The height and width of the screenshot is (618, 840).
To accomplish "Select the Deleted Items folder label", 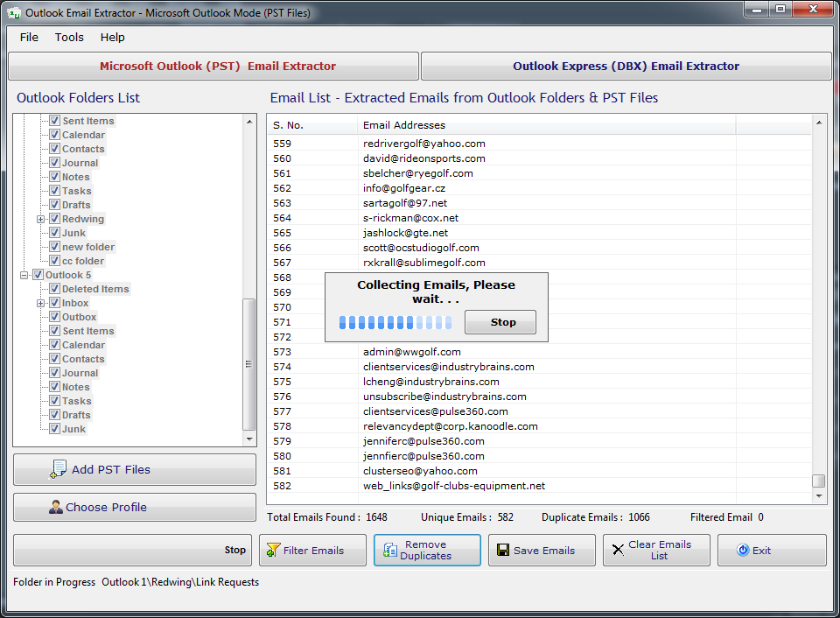I will [x=95, y=289].
